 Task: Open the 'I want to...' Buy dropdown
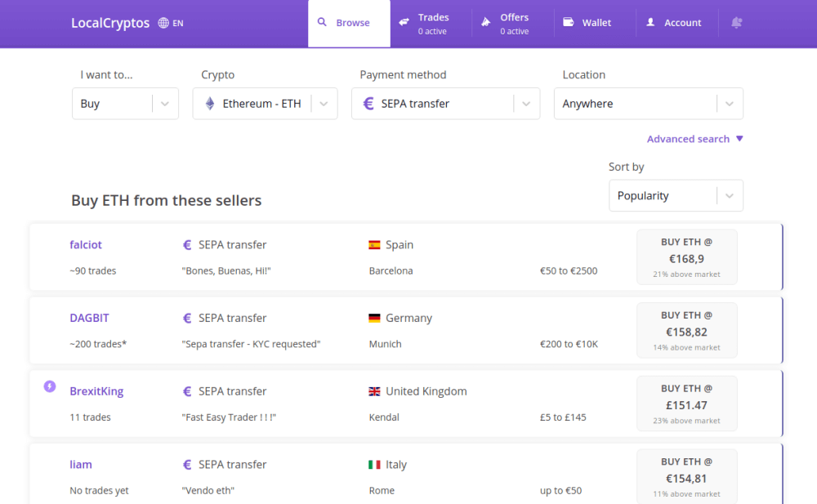pos(125,104)
